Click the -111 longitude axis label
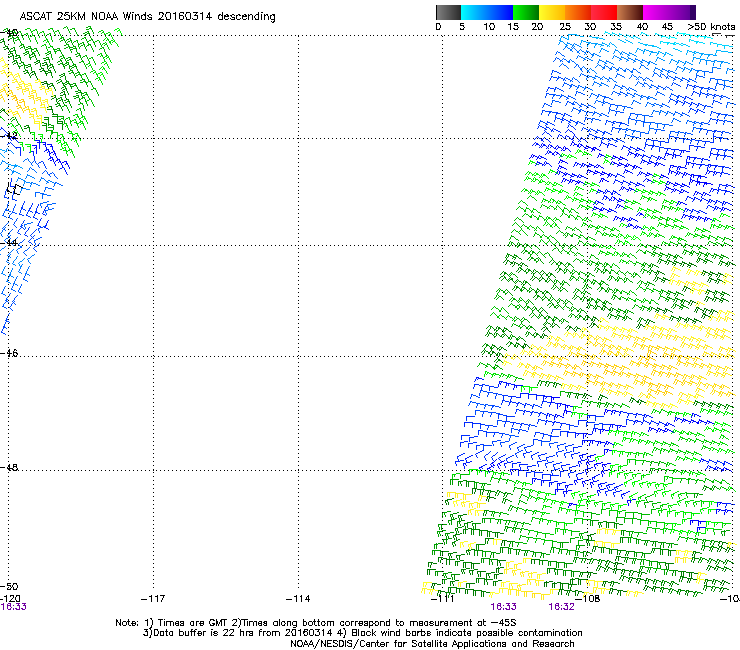The image size is (740, 650). (x=443, y=599)
